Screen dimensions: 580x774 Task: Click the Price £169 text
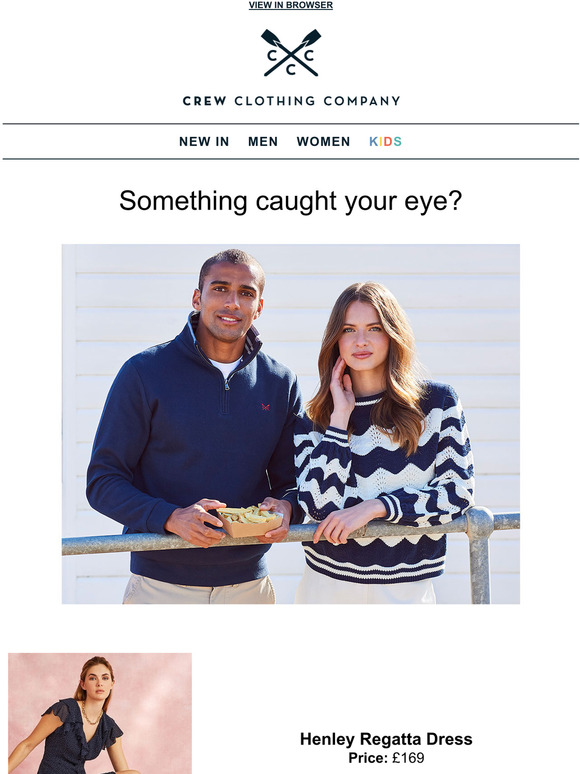386,758
